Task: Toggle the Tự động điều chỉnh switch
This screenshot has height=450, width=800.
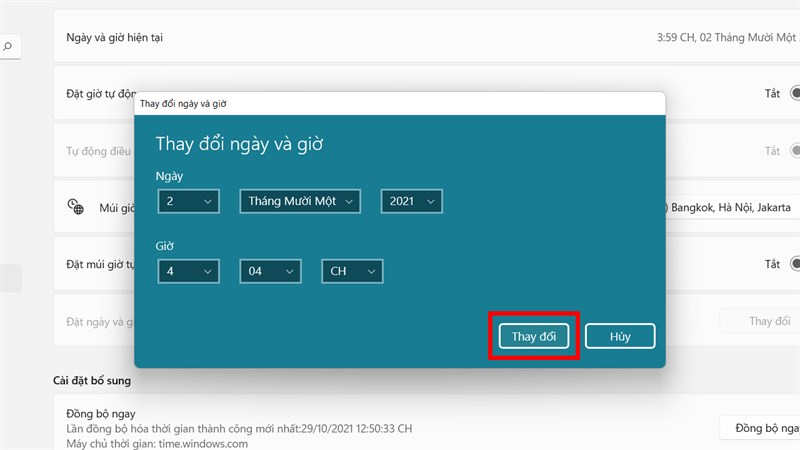Action: [794, 151]
